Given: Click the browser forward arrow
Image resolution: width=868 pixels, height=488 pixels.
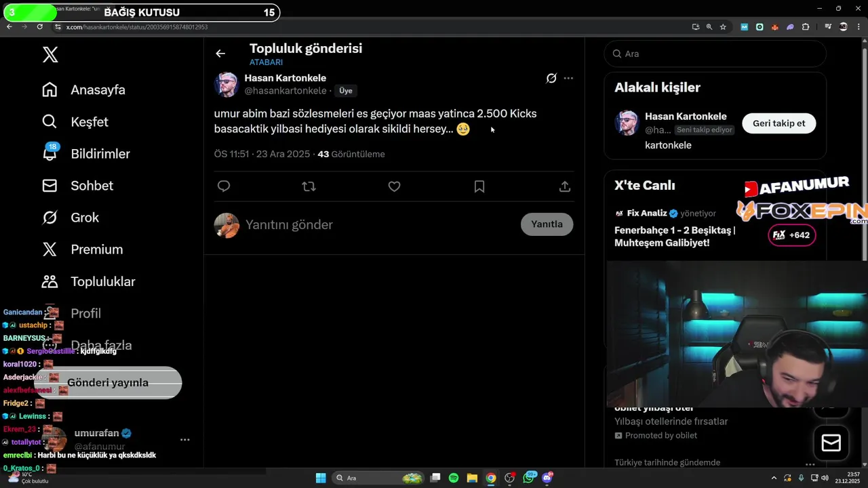Looking at the screenshot, I should click(24, 27).
